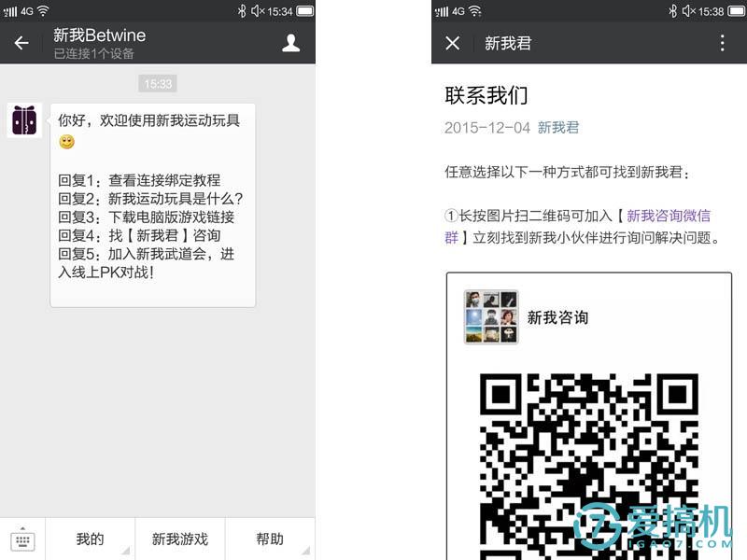
Task: Tap the 回复2：新我运动玩具是什么？ line
Action: point(150,199)
